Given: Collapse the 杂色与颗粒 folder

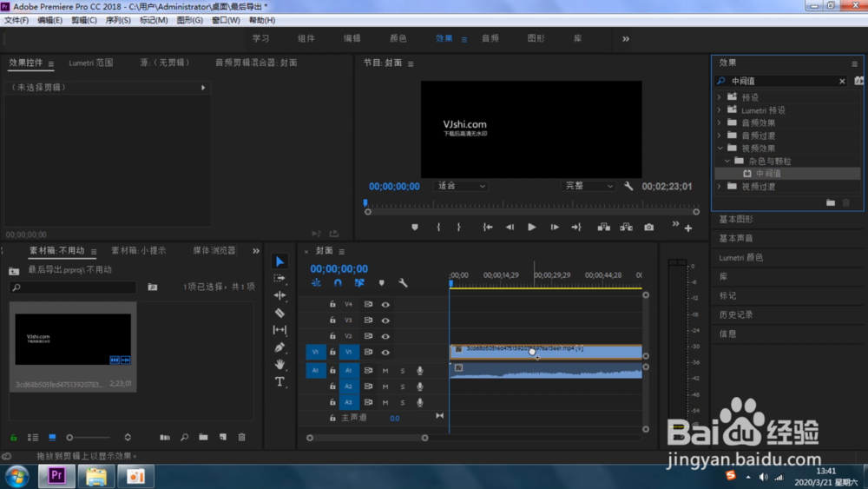Looking at the screenshot, I should click(727, 161).
